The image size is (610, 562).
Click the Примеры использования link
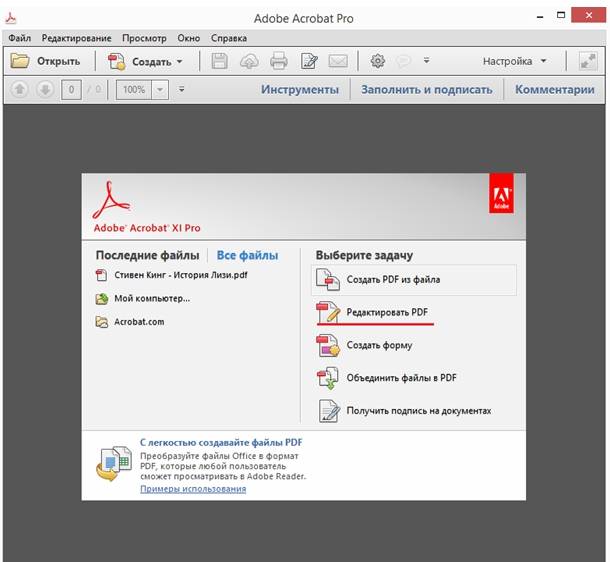193,489
